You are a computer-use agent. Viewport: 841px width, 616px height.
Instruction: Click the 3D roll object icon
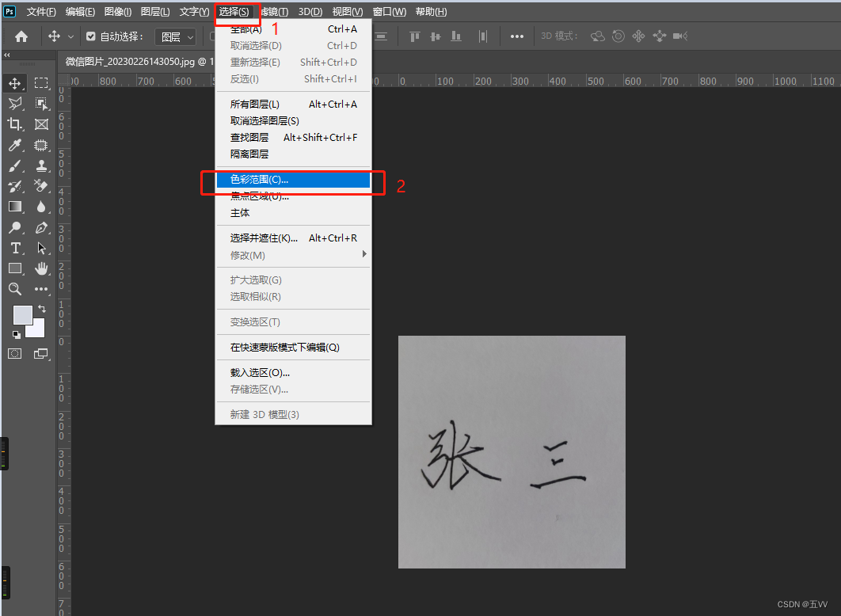click(618, 36)
